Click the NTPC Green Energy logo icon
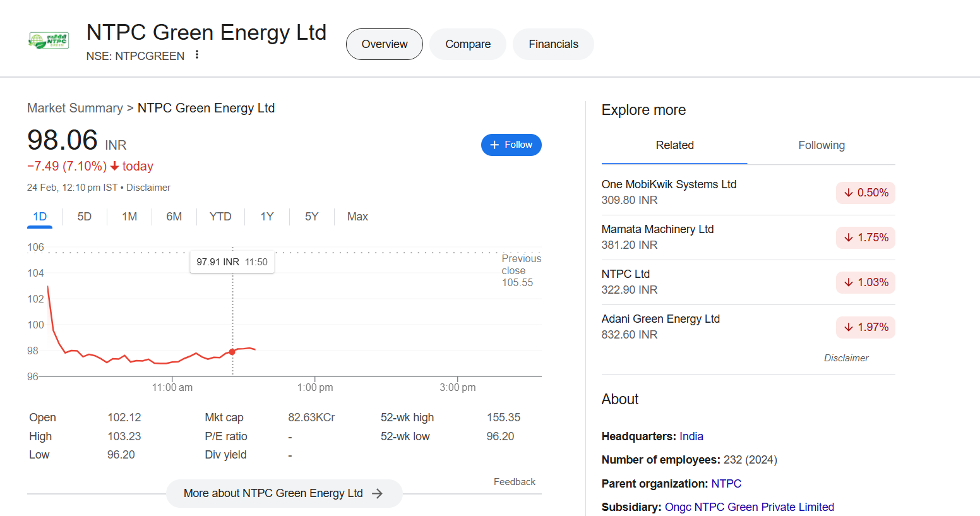This screenshot has height=516, width=980. point(49,41)
